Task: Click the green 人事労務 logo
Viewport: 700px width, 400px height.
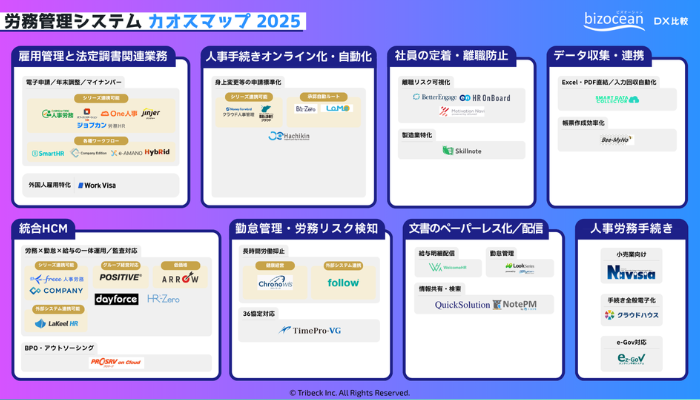Action: [58, 114]
